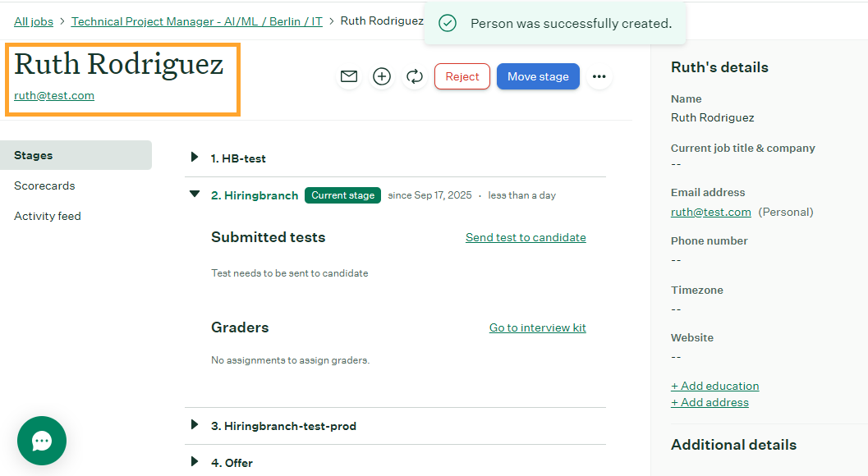Click the Reject button

[x=462, y=76]
